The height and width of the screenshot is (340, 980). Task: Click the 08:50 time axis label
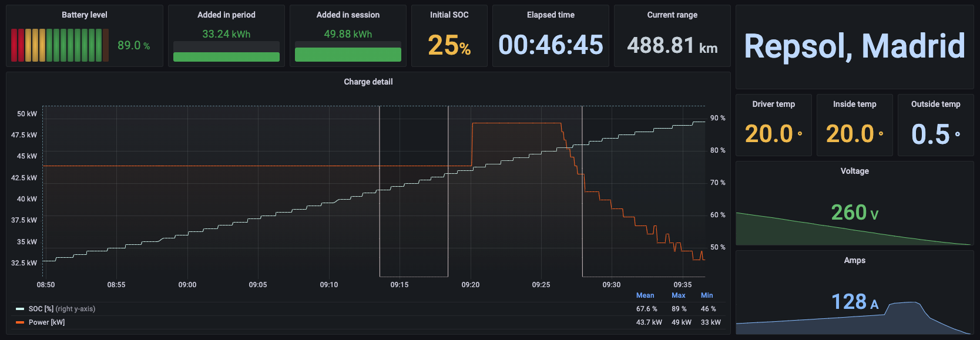pyautogui.click(x=46, y=285)
